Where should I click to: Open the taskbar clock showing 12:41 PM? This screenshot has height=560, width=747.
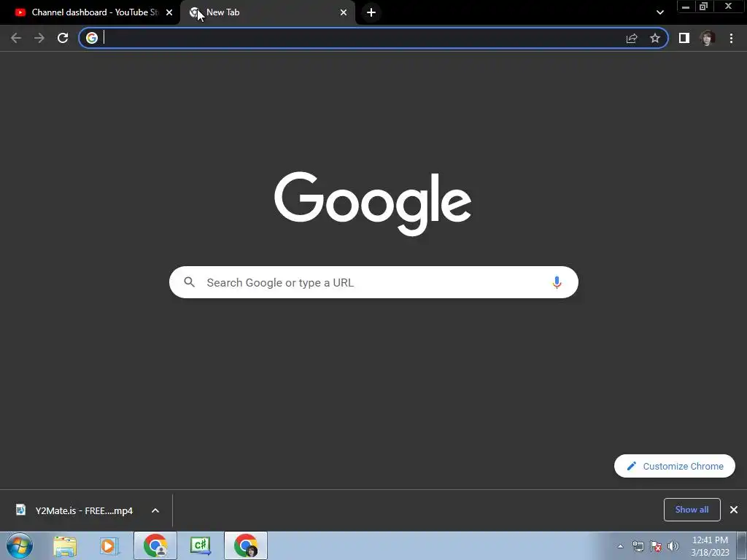click(x=710, y=546)
